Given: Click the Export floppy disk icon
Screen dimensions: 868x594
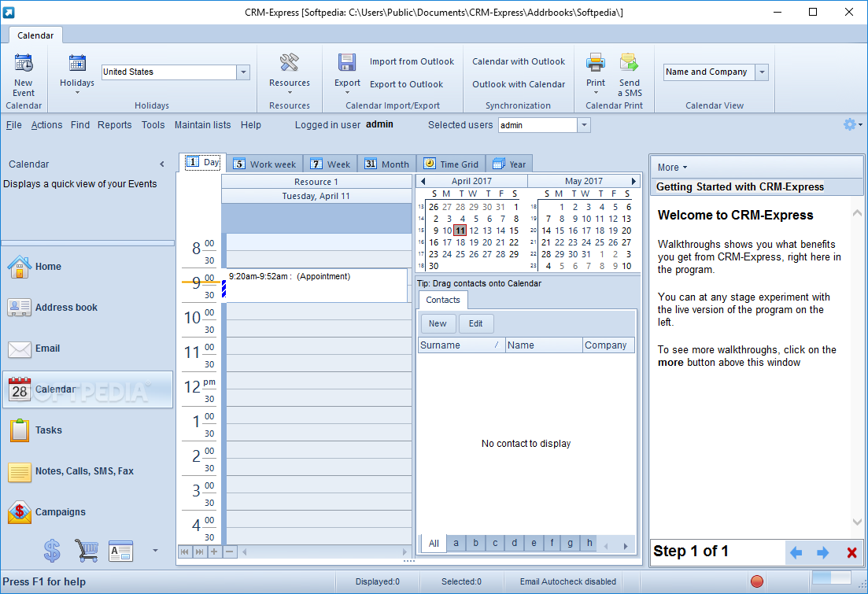Looking at the screenshot, I should (x=347, y=63).
